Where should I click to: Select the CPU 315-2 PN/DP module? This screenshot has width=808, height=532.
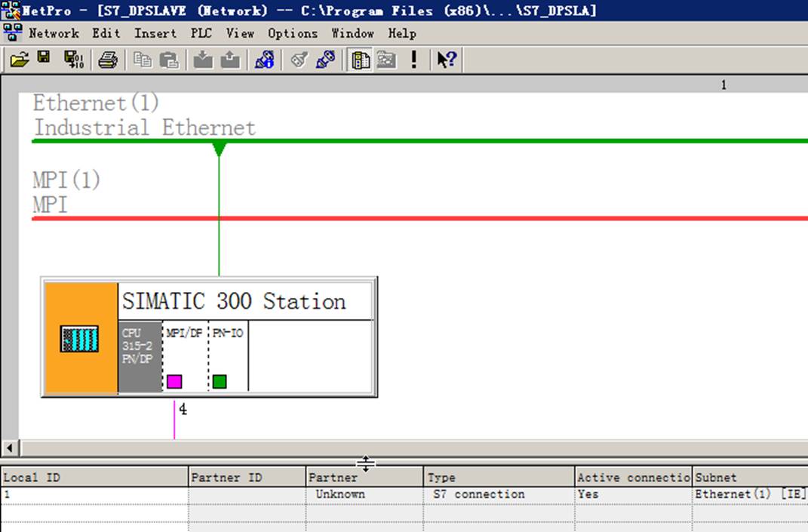pyautogui.click(x=140, y=356)
